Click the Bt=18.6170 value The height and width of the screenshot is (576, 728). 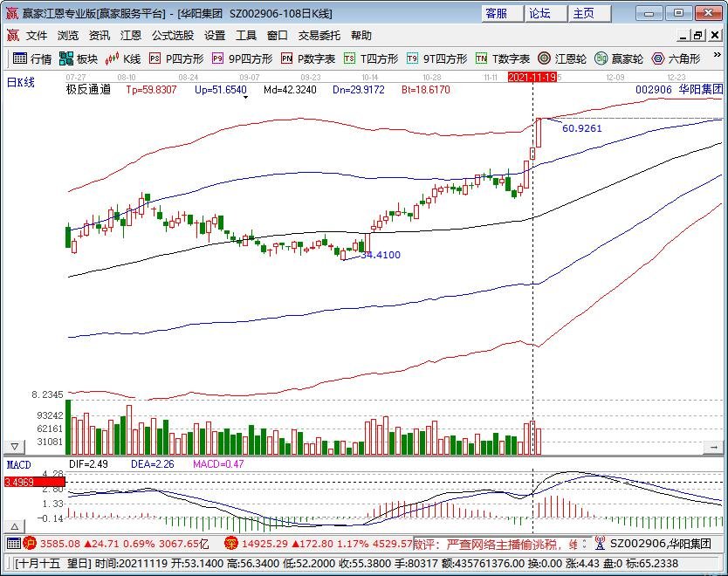click(426, 90)
